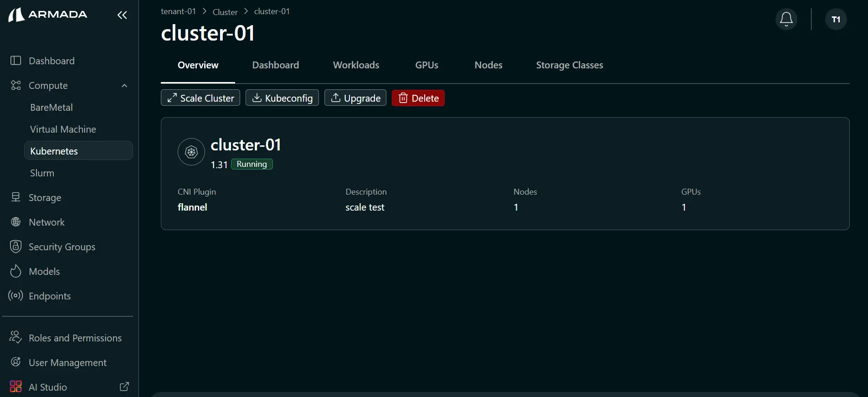Open BareMetal under Compute

[51, 107]
